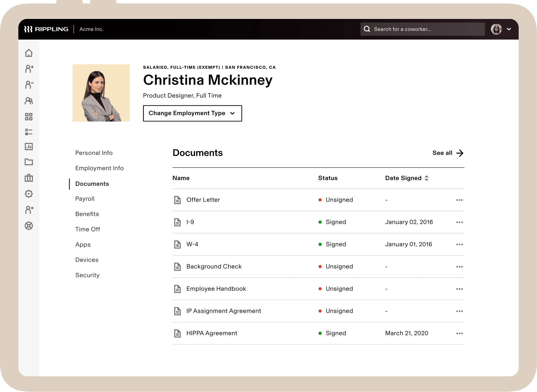Screen dimensions: 537x392
Task: Select the Employment Info tab
Action: click(x=99, y=168)
